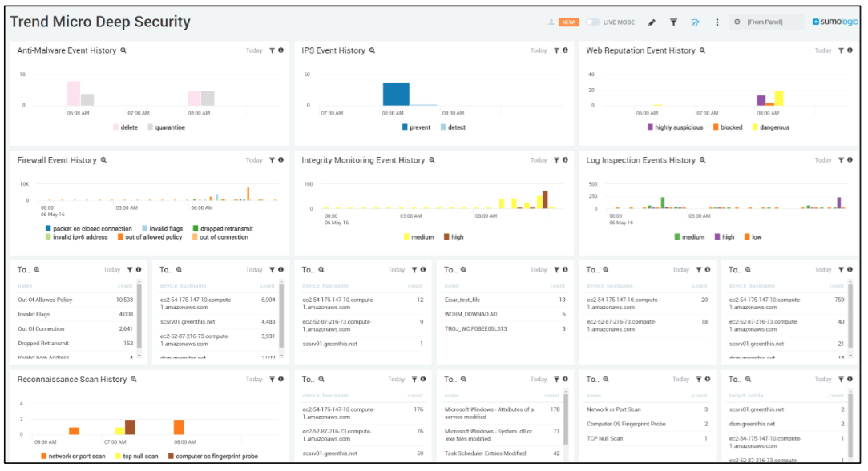Toggle computer os fingerprint probe legend entry
The width and height of the screenshot is (868, 471).
tap(213, 457)
